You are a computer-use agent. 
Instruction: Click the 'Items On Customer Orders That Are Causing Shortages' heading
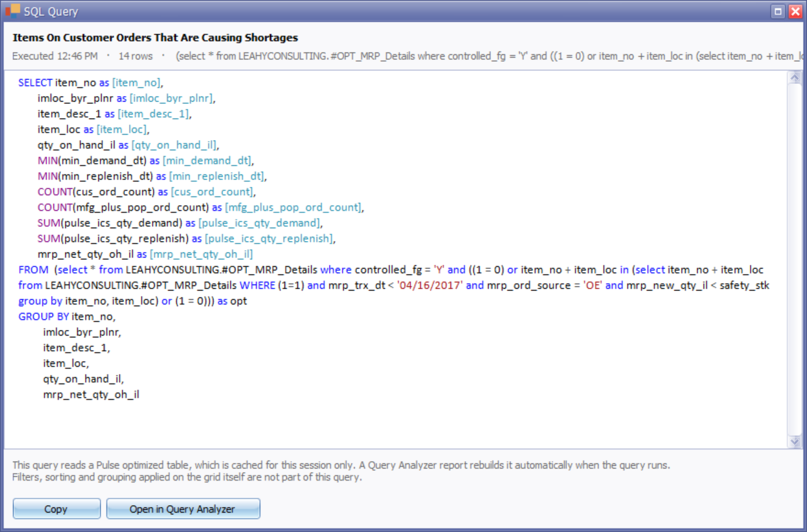[x=155, y=38]
